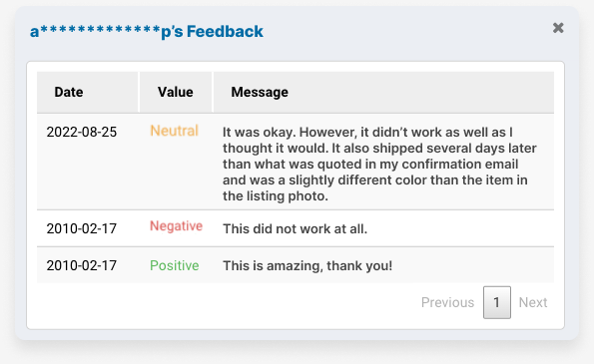594x364 pixels.
Task: Select the 2022-08-25 date cell
Action: pos(82,132)
